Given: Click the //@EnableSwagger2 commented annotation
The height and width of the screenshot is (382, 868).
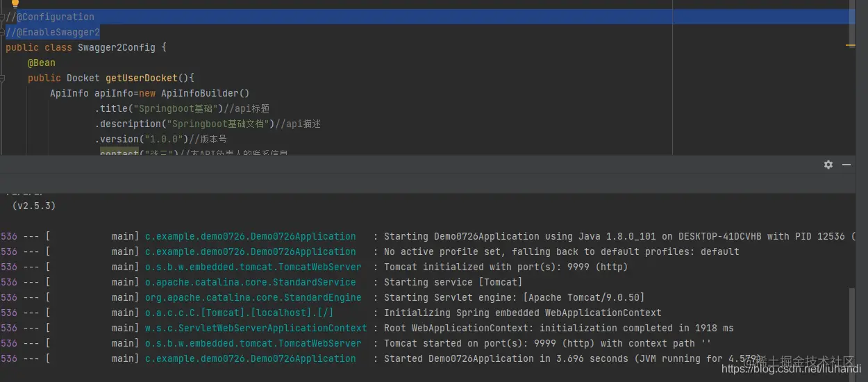Looking at the screenshot, I should pyautogui.click(x=53, y=32).
